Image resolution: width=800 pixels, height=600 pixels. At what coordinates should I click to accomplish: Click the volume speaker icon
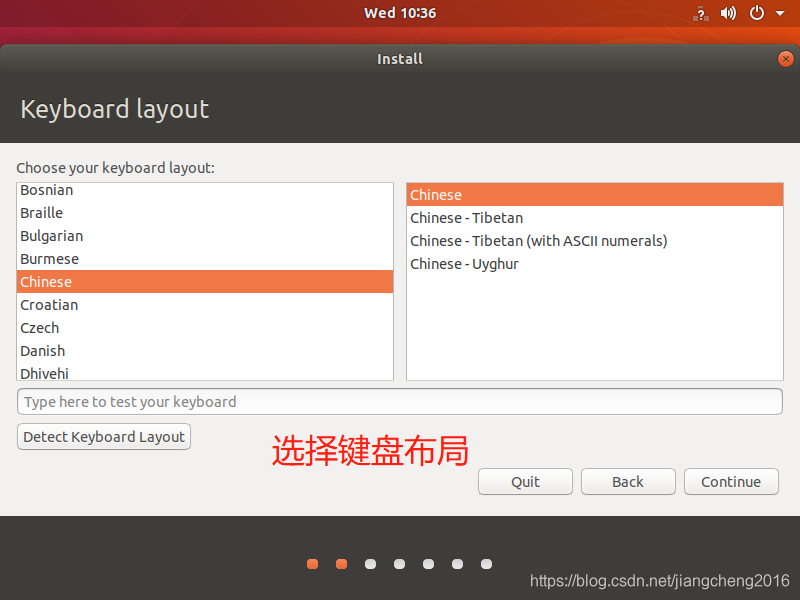[x=728, y=13]
